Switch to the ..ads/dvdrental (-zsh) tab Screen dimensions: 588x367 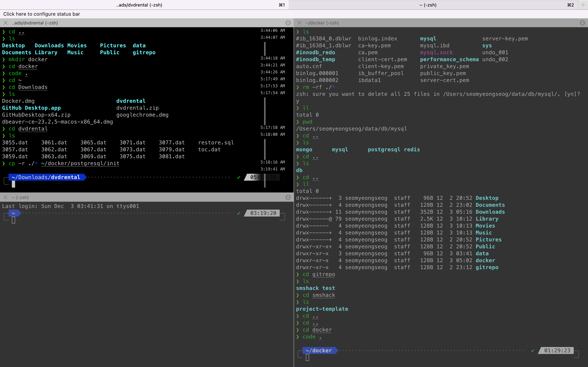[x=139, y=5]
